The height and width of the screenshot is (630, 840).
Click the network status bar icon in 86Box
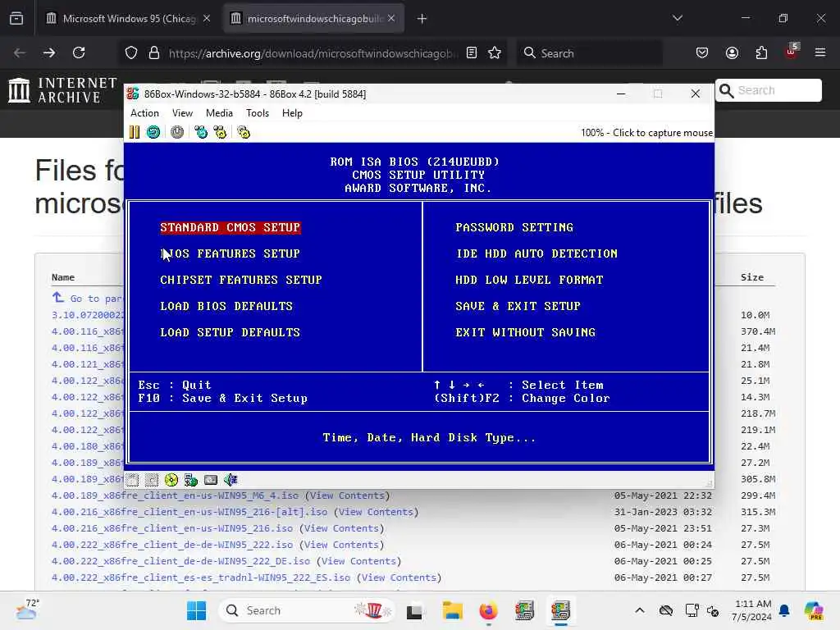190,480
